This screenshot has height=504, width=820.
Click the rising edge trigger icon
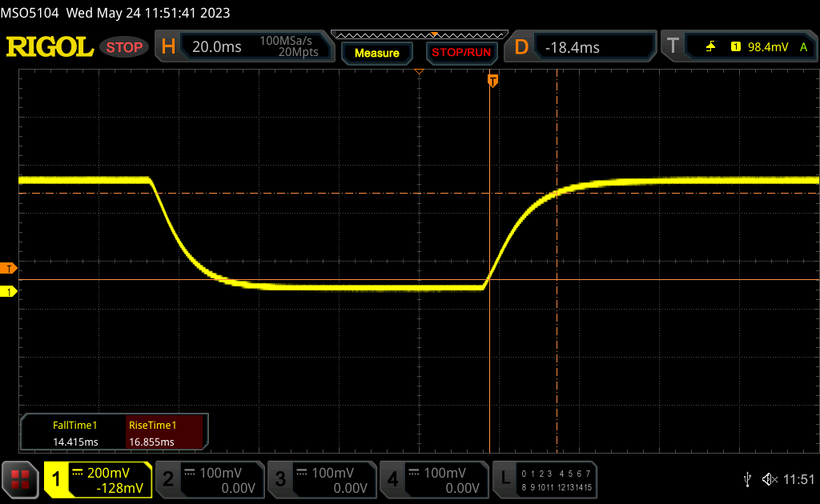[710, 47]
